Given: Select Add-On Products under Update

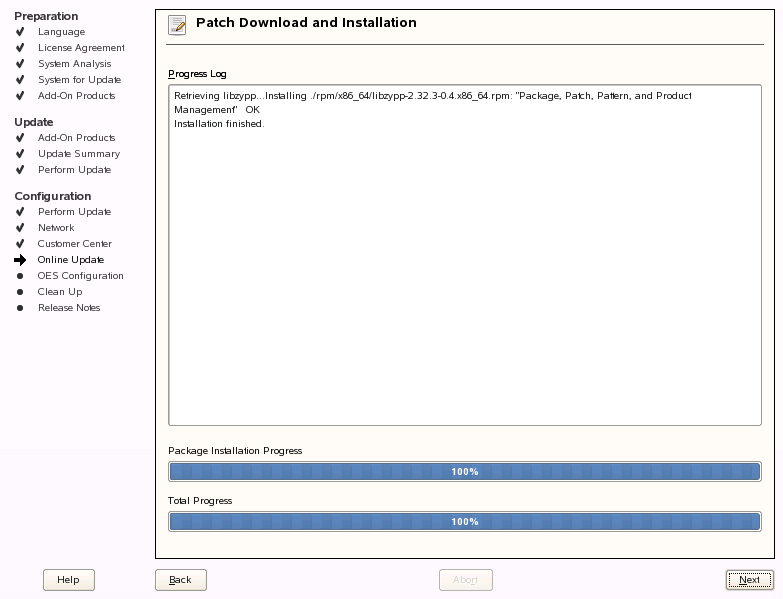Looking at the screenshot, I should pos(76,138).
